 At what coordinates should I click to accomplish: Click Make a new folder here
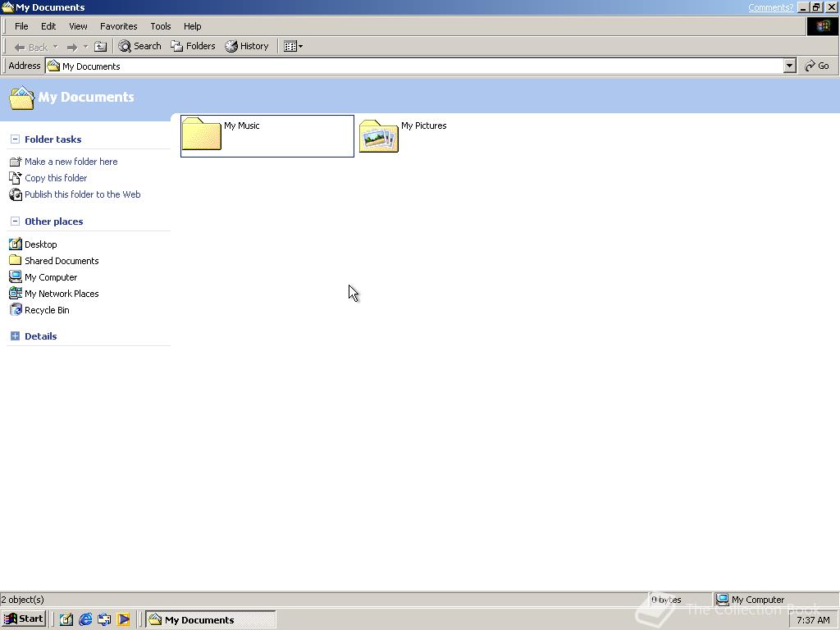tap(71, 162)
